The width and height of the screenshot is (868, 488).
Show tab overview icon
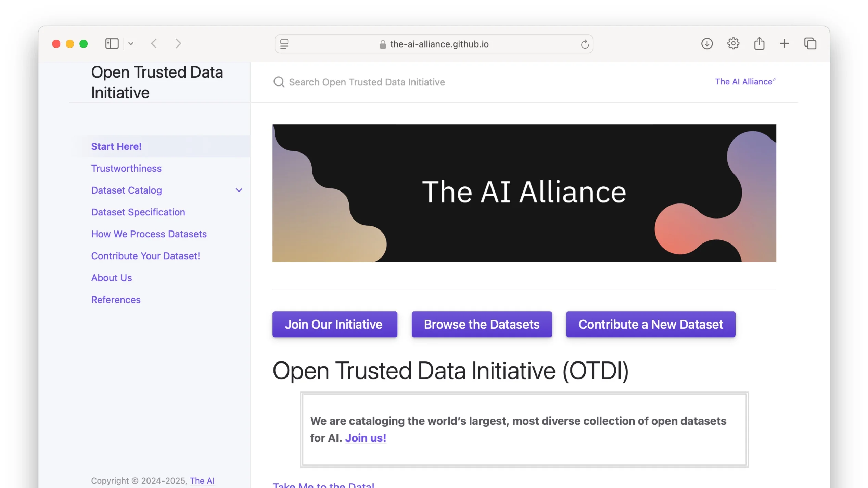(x=810, y=44)
